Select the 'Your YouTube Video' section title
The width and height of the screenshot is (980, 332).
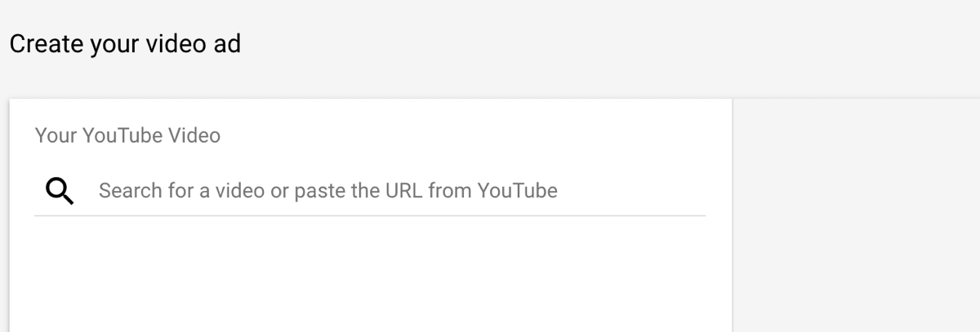(x=127, y=135)
